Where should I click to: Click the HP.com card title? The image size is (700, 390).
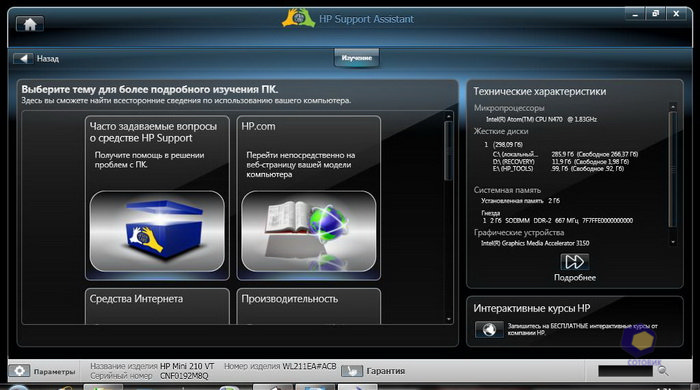pyautogui.click(x=258, y=126)
